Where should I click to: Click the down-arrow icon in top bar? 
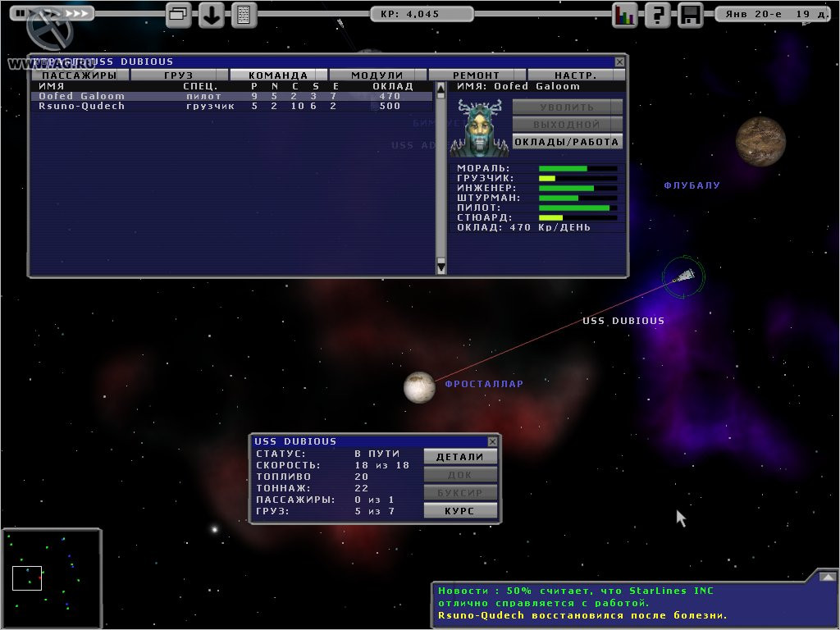pyautogui.click(x=212, y=15)
